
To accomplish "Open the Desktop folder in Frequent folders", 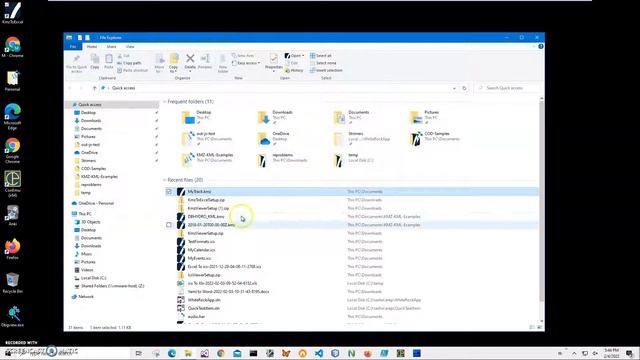I will click(x=197, y=117).
